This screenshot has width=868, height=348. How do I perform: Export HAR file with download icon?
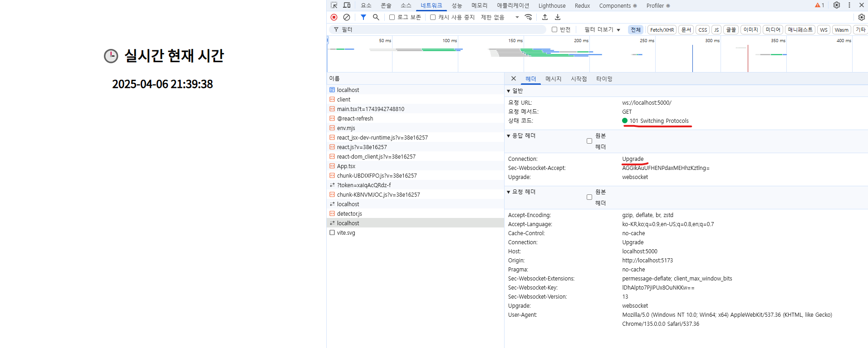coord(558,17)
